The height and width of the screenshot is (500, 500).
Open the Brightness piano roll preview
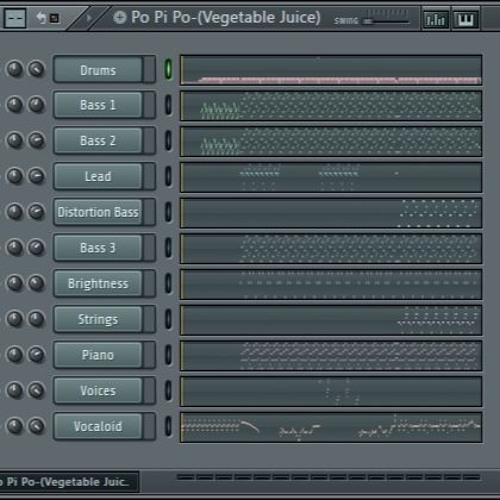[x=331, y=284]
